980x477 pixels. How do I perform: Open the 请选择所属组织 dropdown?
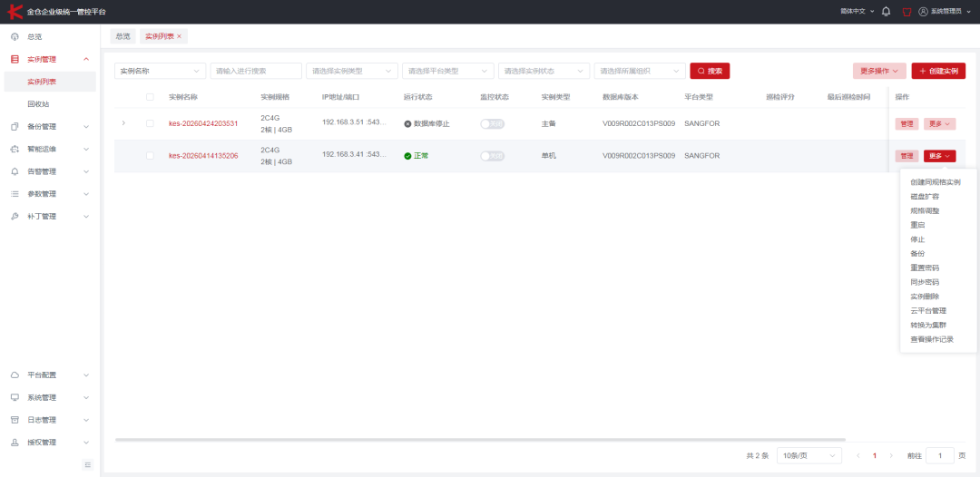pyautogui.click(x=640, y=71)
